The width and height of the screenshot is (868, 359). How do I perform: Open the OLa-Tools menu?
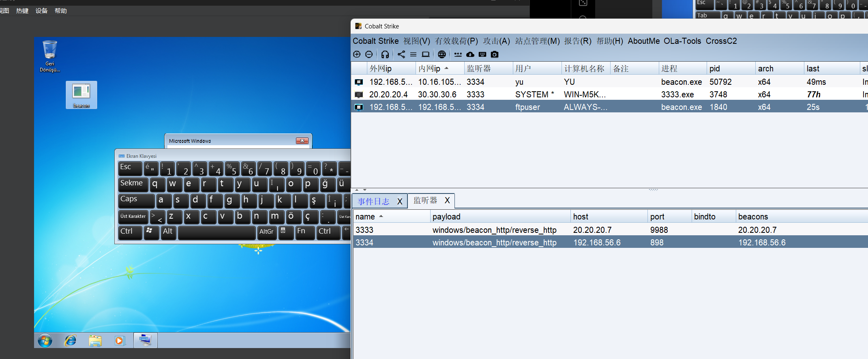682,41
